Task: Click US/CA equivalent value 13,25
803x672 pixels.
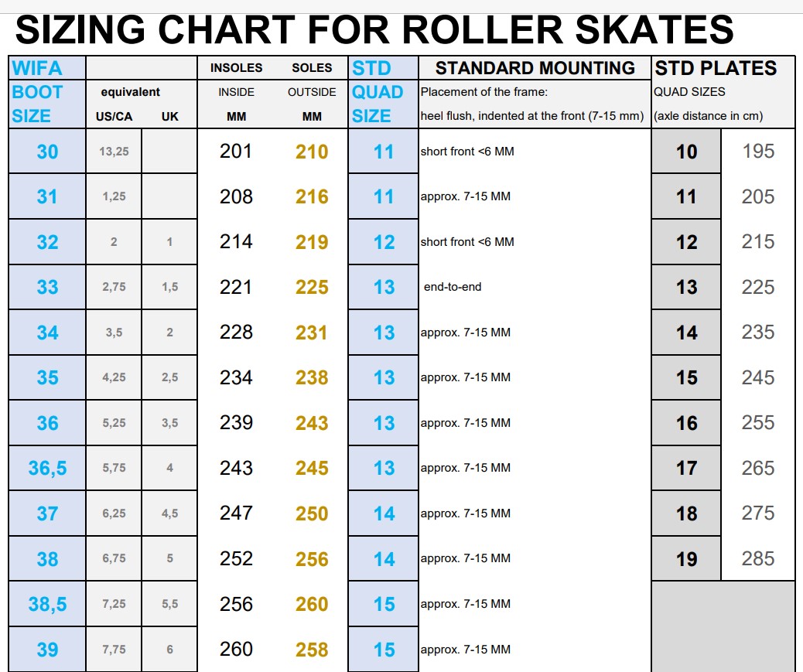Action: 114,152
